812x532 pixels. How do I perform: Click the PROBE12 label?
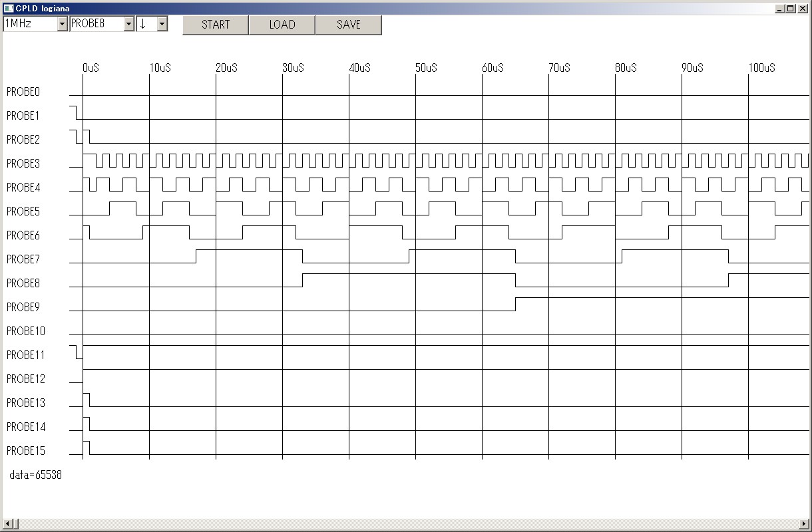pyautogui.click(x=26, y=379)
